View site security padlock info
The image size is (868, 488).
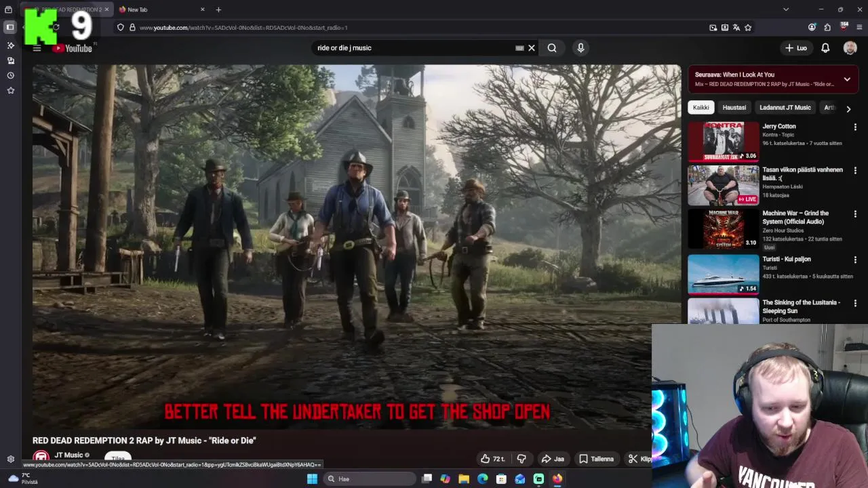coord(132,28)
